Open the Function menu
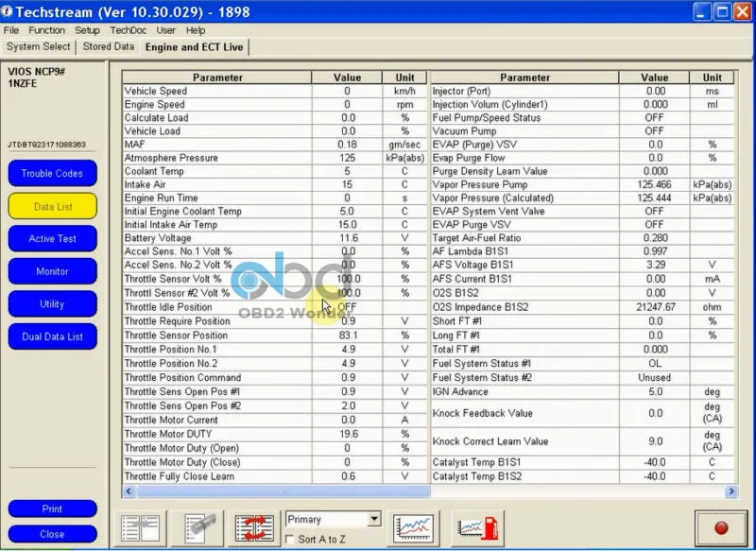Viewport: 756px width, 551px height. (x=46, y=30)
